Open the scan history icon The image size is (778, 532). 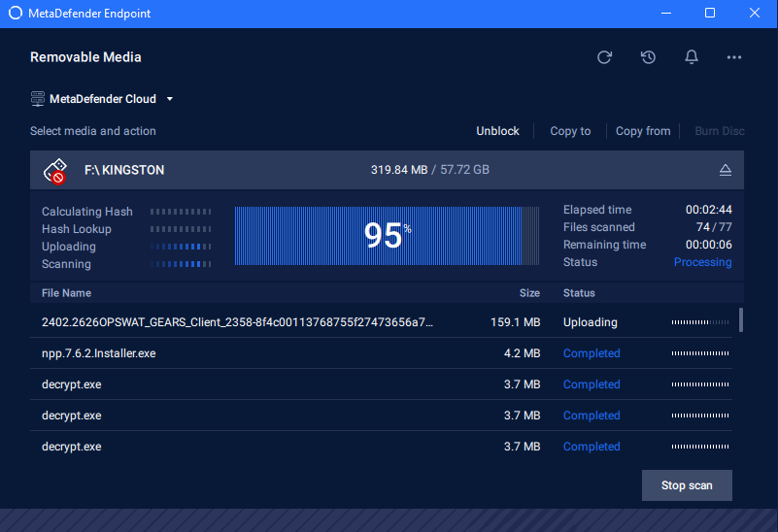(648, 57)
